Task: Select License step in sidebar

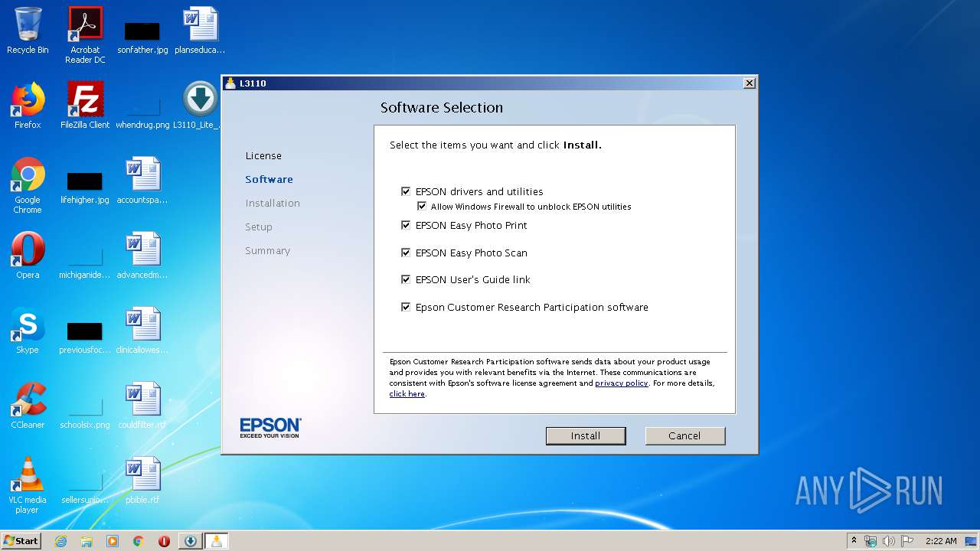Action: 263,155
